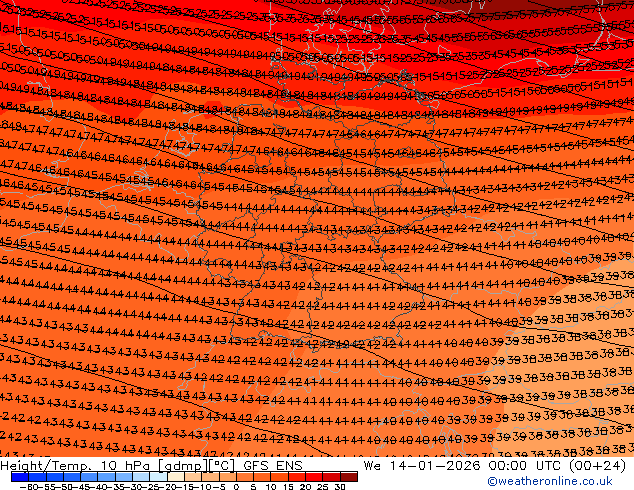Pick the legend swatch between 20 and 25
This screenshot has height=490, width=634.
click(314, 477)
